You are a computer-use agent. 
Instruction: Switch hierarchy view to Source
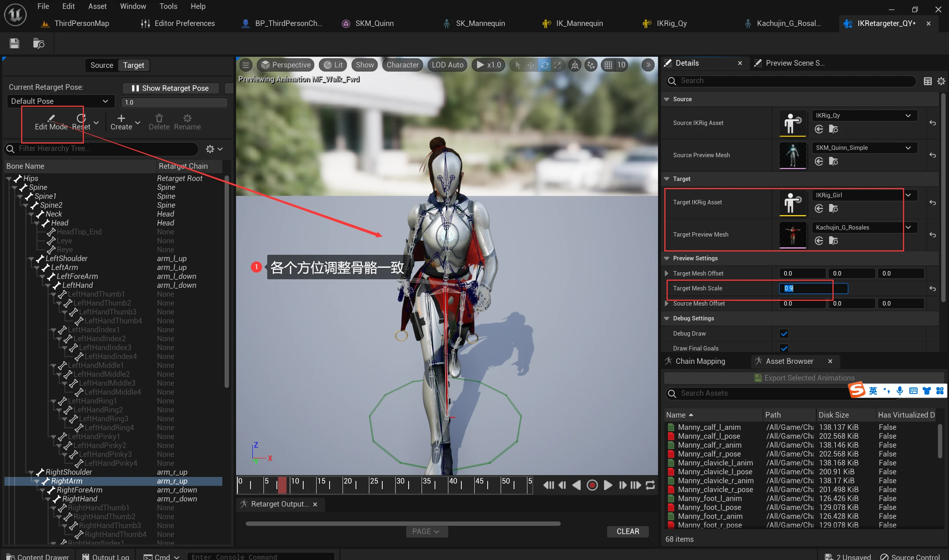(x=102, y=65)
